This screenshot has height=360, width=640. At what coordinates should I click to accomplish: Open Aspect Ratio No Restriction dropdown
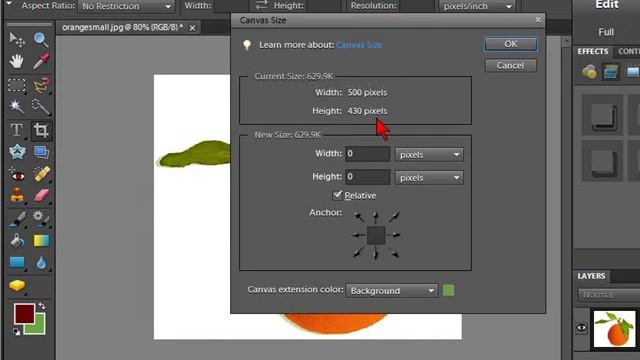(x=126, y=6)
